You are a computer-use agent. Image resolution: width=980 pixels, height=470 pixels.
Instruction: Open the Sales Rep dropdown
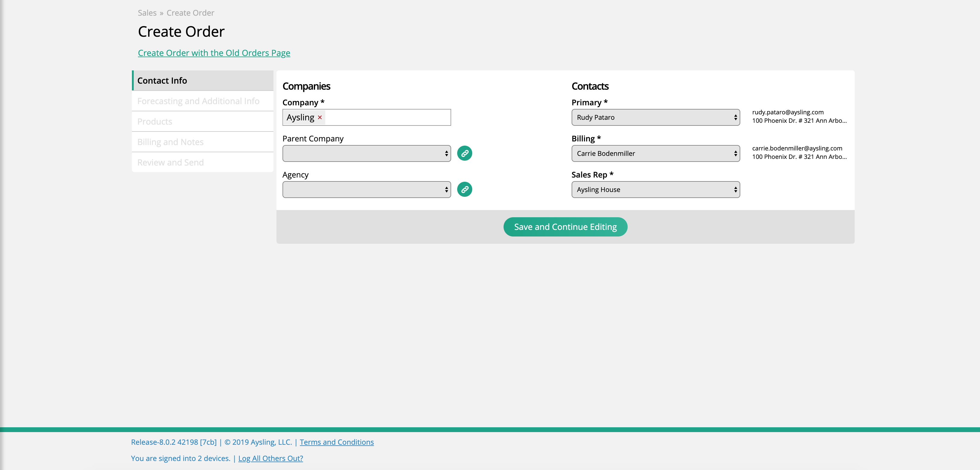tap(655, 190)
